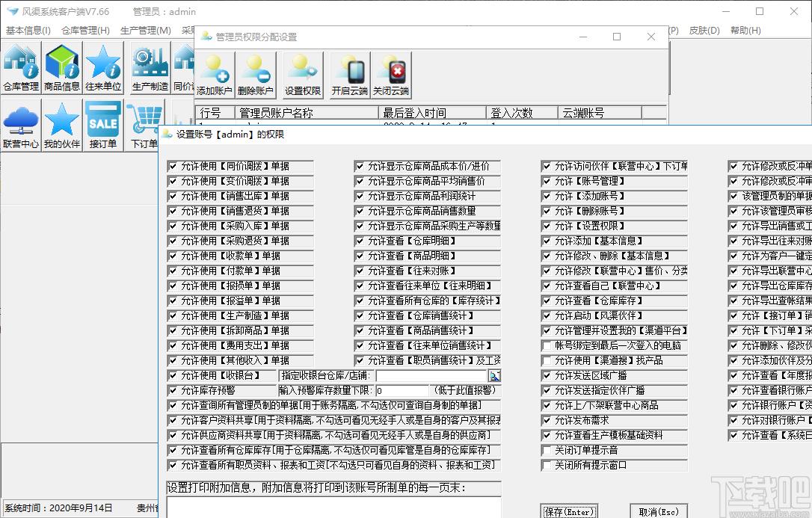Open the 下订单 shopping cart icon
Viewport: 812px width, 518px height.
pyautogui.click(x=144, y=126)
